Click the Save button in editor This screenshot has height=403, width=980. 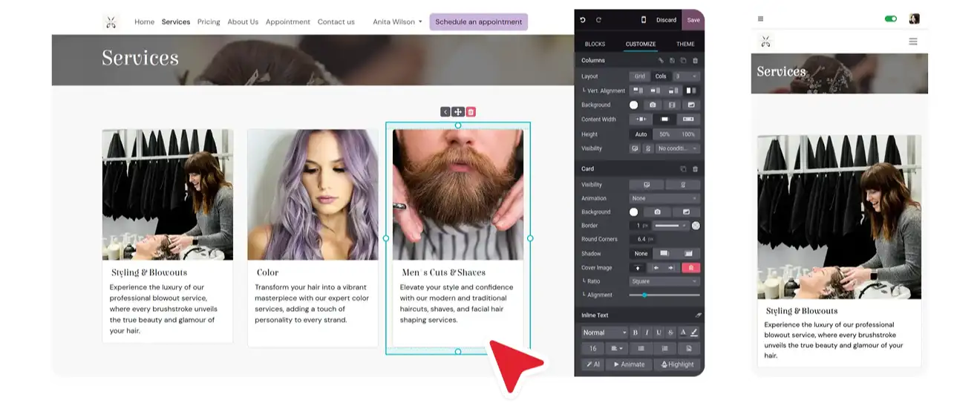693,20
